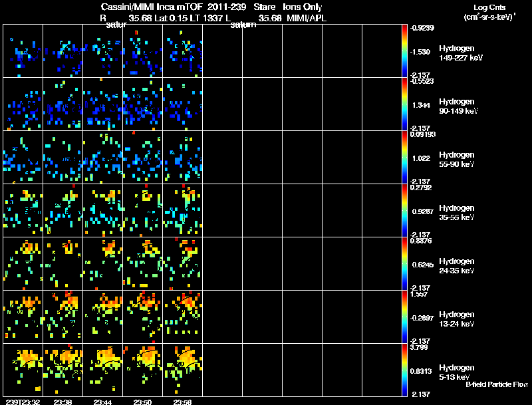Screen dimensions: 532x405
Task: Open the 55-90 keV panel at 23:44
Action: tap(103, 158)
